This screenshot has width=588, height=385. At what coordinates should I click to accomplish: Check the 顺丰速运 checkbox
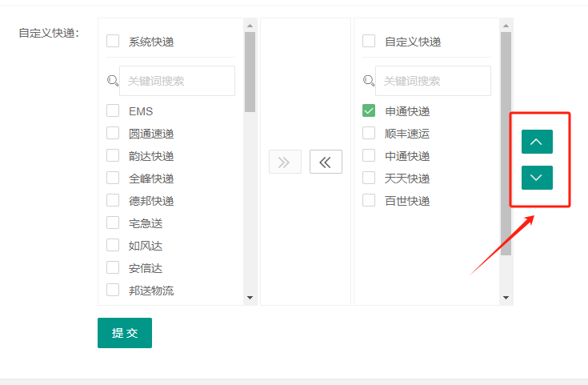coord(369,134)
